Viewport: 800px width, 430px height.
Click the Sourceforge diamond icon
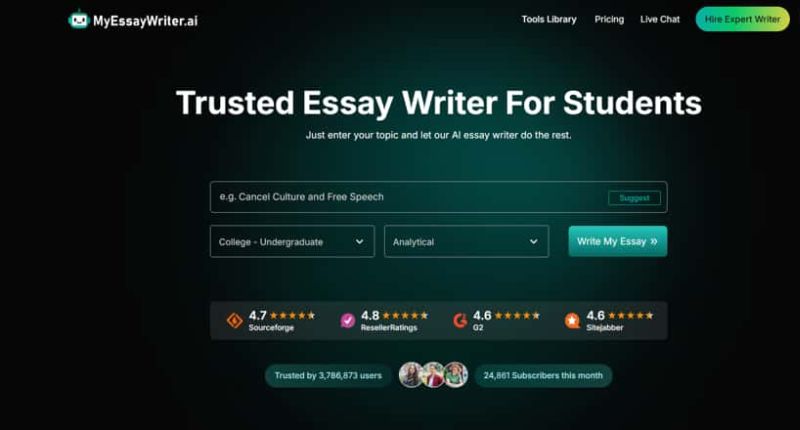tap(235, 320)
